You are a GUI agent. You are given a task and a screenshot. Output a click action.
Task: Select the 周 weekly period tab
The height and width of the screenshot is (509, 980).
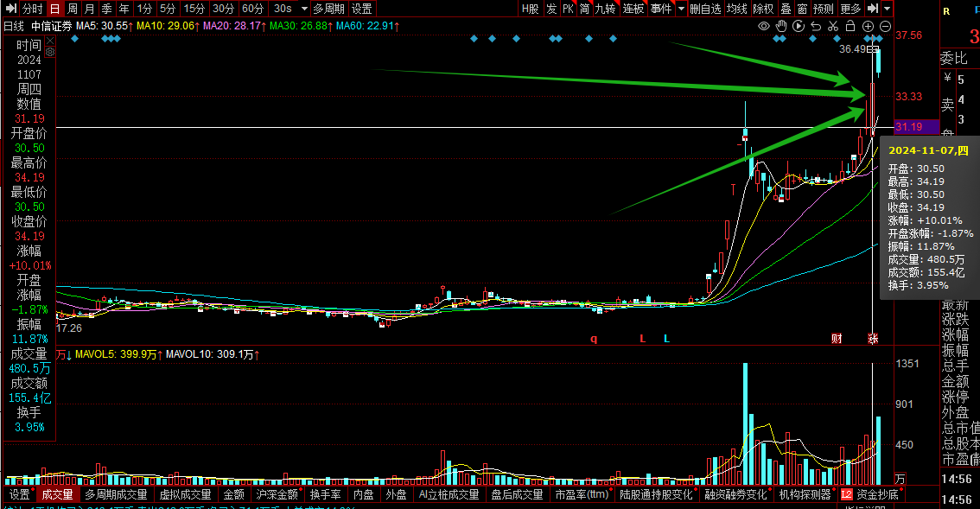[x=73, y=9]
